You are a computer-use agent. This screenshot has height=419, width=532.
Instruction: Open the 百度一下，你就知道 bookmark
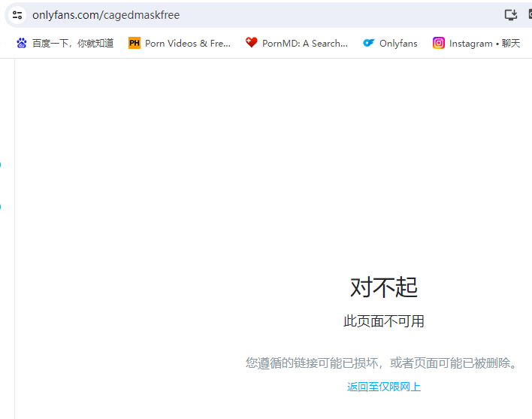pos(73,44)
